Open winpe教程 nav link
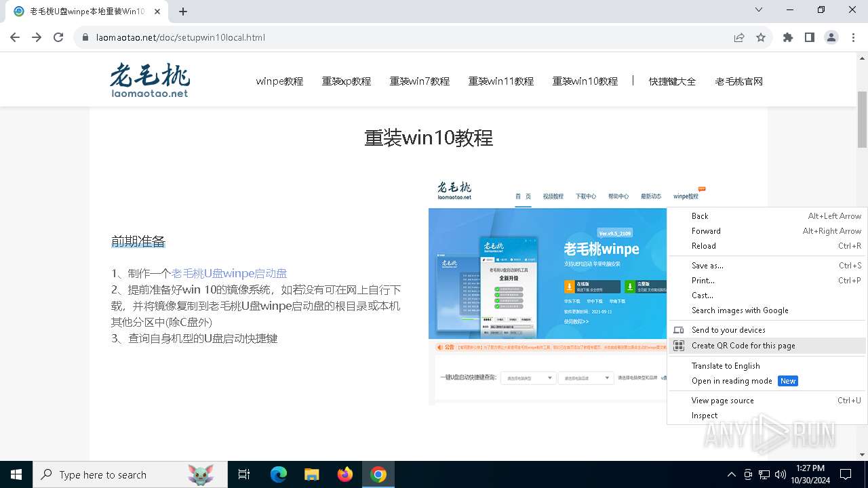 (x=279, y=81)
